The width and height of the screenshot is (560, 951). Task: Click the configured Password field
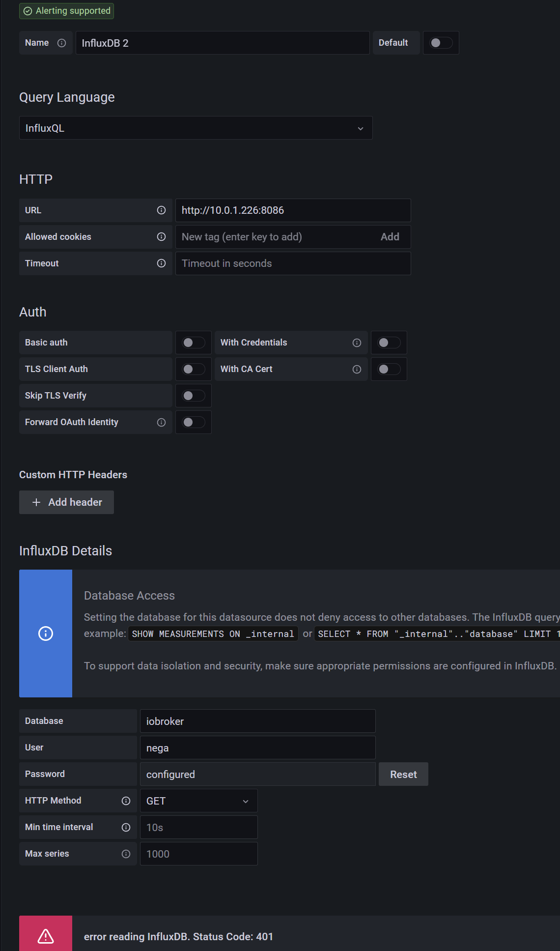tap(257, 774)
